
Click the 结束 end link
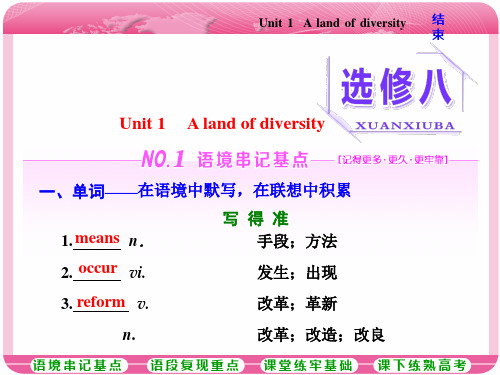pos(438,27)
